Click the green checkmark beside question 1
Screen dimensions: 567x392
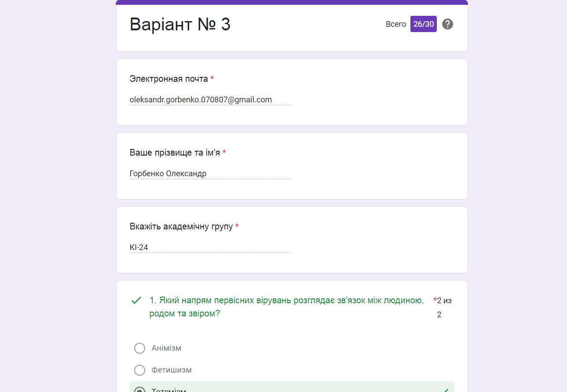coord(136,301)
